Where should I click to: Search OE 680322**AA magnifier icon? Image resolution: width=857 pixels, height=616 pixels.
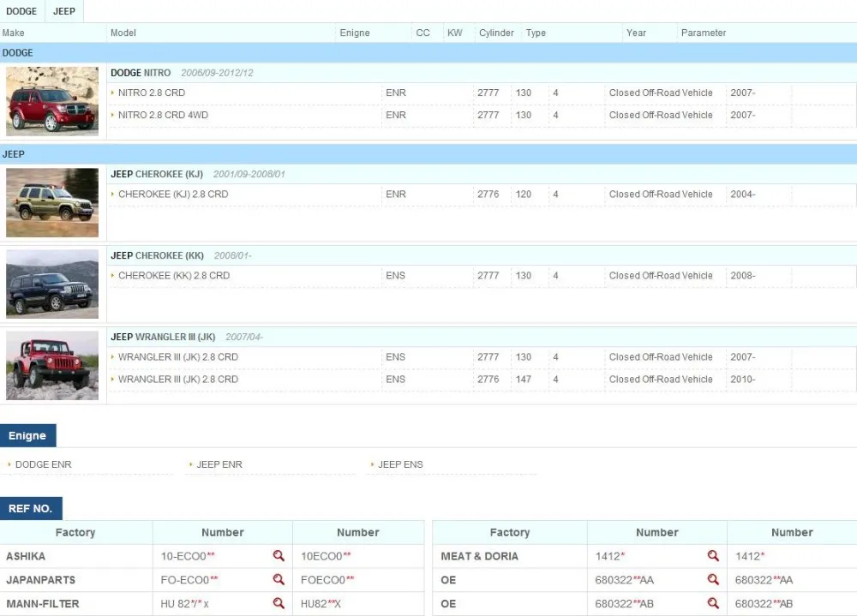point(713,579)
